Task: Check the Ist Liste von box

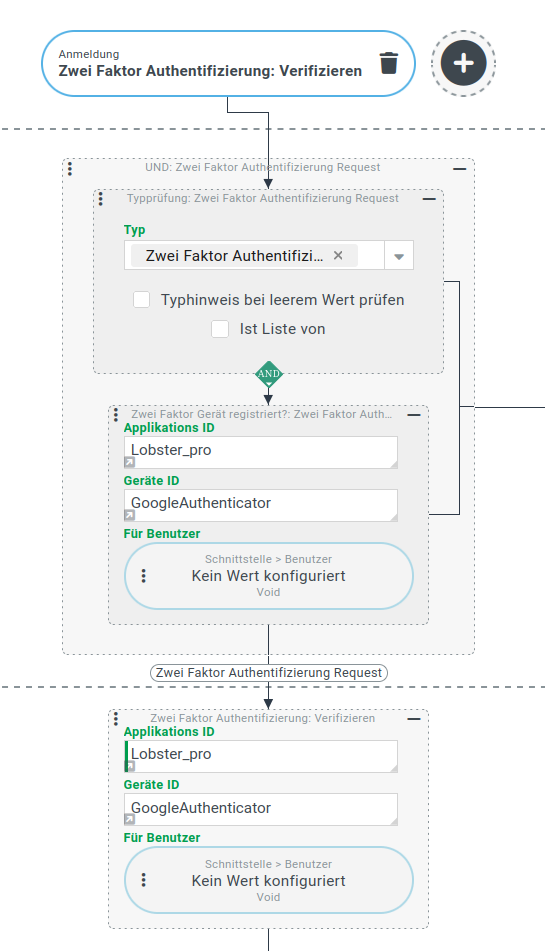Action: pyautogui.click(x=220, y=329)
